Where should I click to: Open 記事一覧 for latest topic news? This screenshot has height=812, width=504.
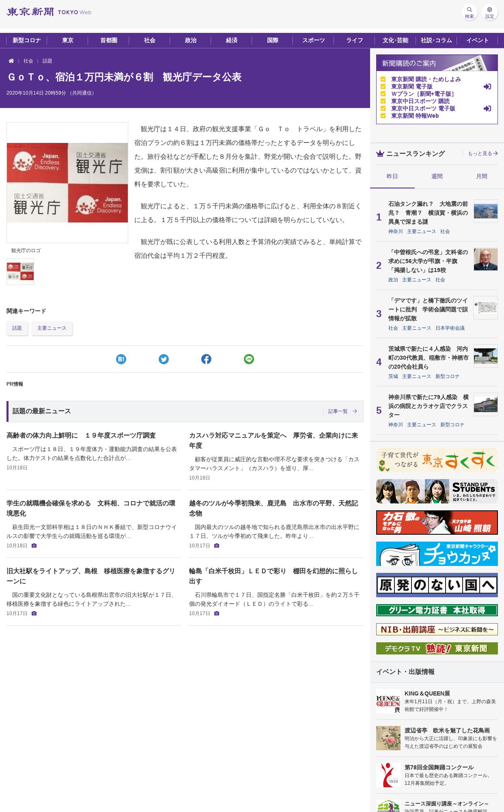[342, 411]
